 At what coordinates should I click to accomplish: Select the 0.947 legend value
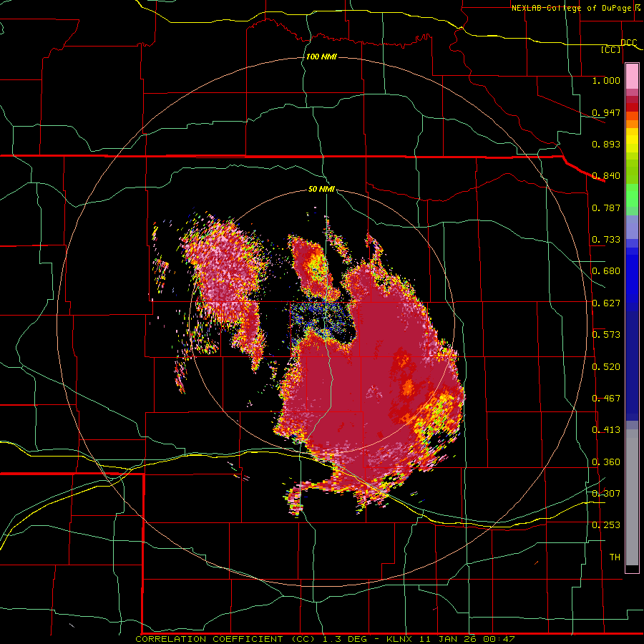(x=606, y=112)
